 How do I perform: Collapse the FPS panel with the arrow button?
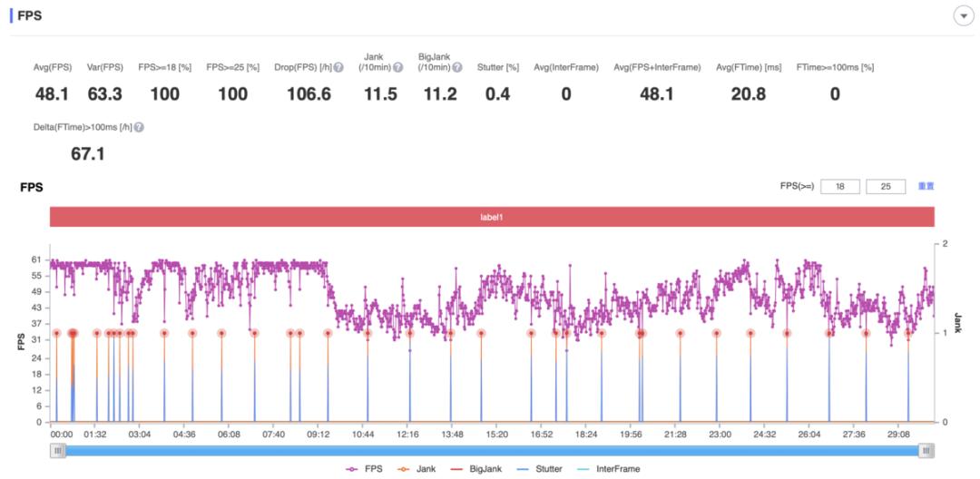[x=963, y=17]
